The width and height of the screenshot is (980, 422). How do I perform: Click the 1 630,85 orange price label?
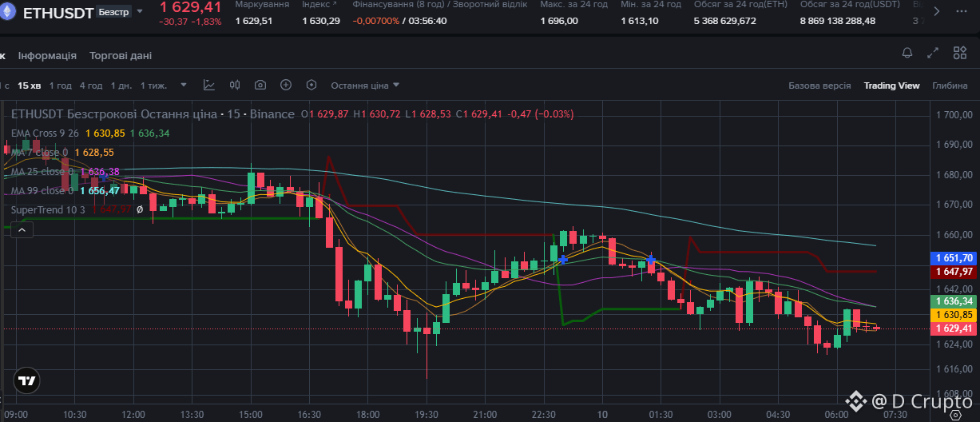pos(954,315)
